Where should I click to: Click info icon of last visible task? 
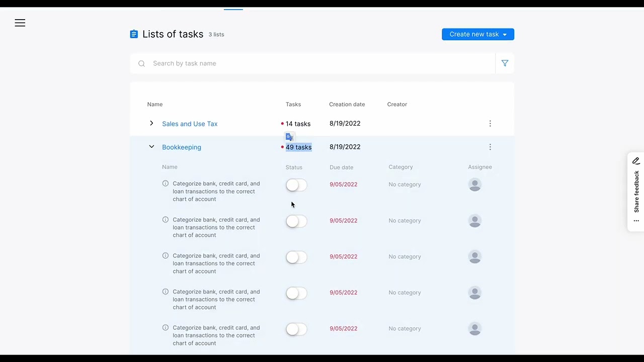pos(166,328)
